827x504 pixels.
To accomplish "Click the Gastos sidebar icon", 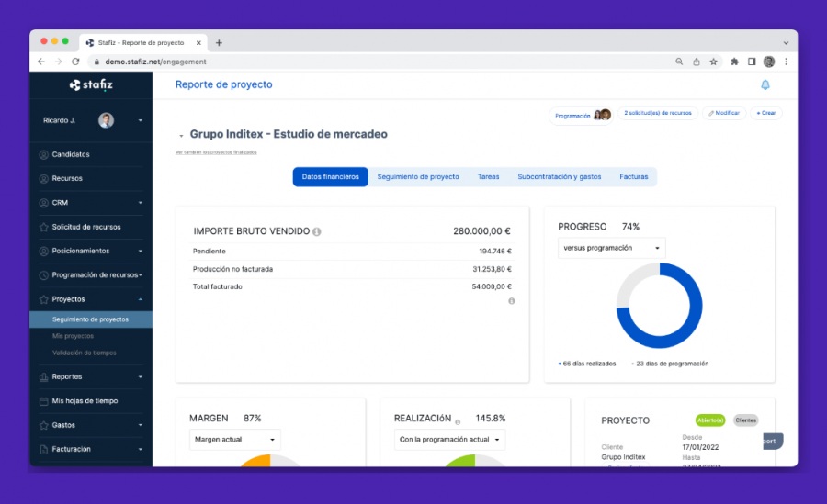I will point(44,425).
